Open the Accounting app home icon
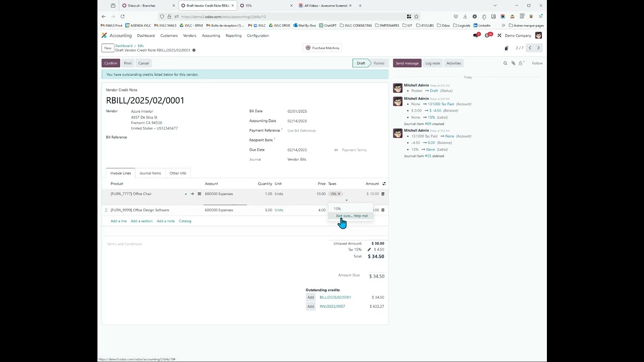This screenshot has height=362, width=644. pyautogui.click(x=104, y=36)
